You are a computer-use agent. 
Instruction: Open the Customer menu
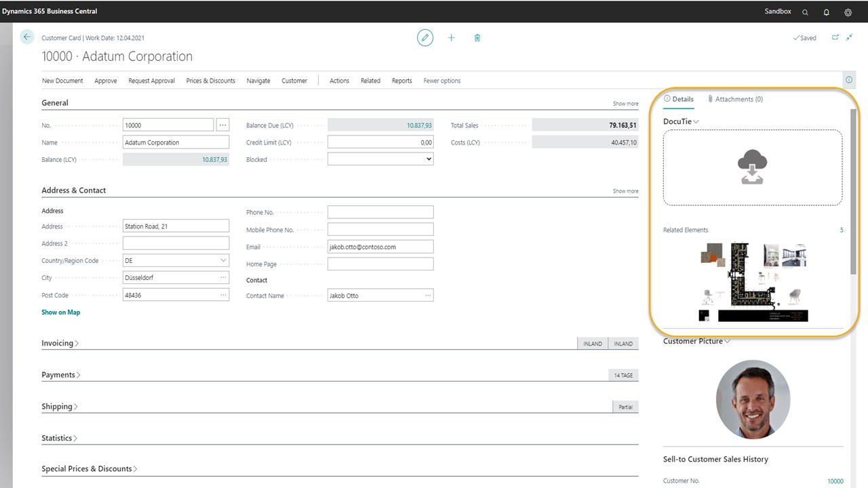tap(294, 81)
